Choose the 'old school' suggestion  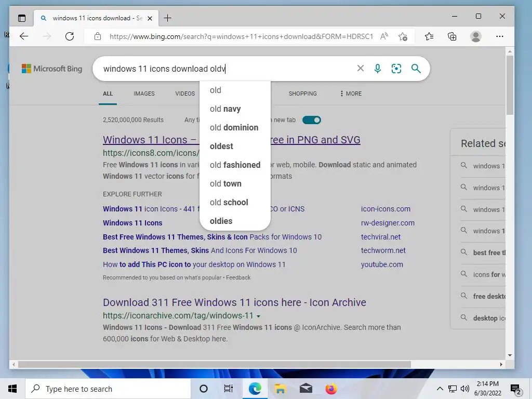tap(235, 202)
